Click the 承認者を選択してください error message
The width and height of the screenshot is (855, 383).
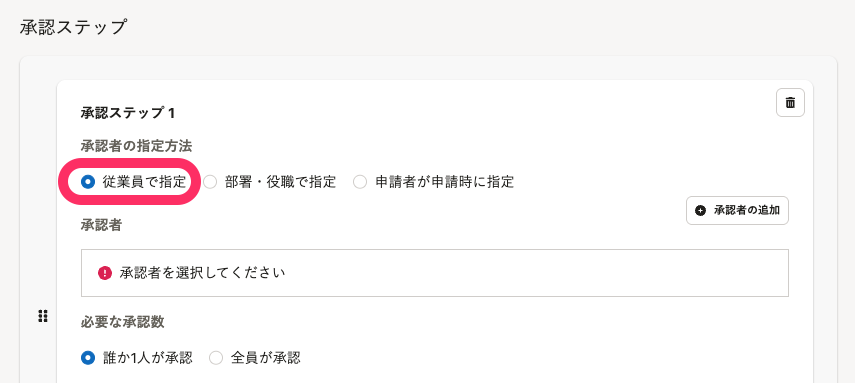(x=202, y=273)
